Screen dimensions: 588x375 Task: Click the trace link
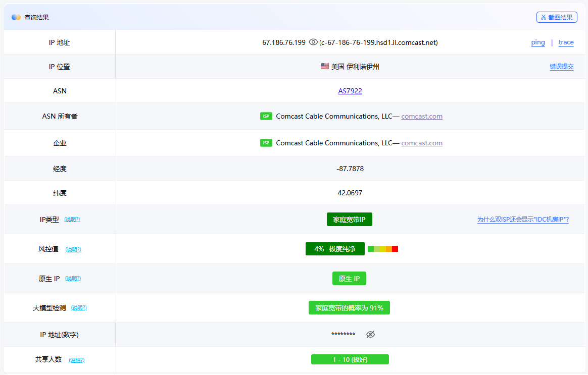click(x=566, y=42)
